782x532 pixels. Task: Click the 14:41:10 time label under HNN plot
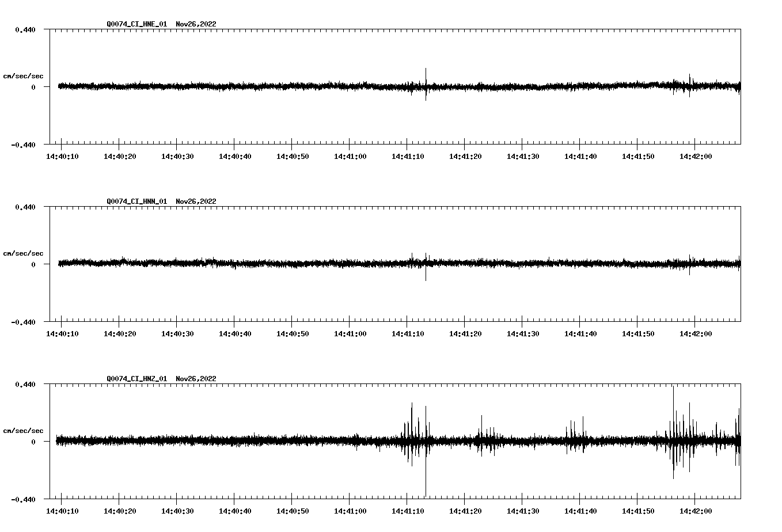point(408,334)
